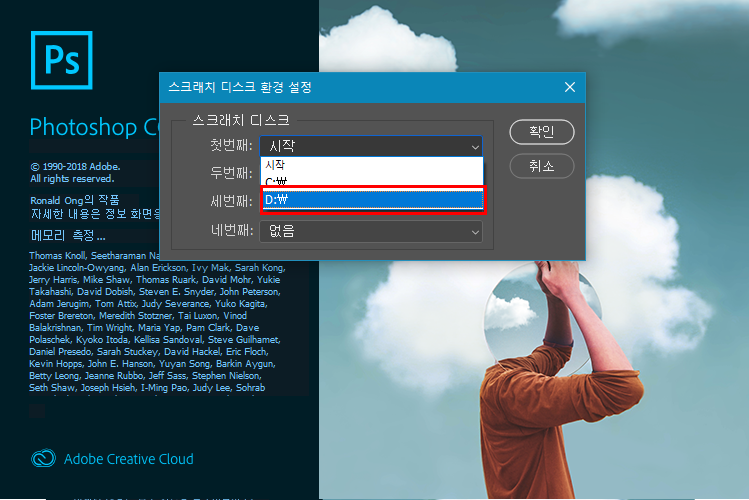
Task: Click the © 1990-2018 Adobe. text
Action: point(75,167)
